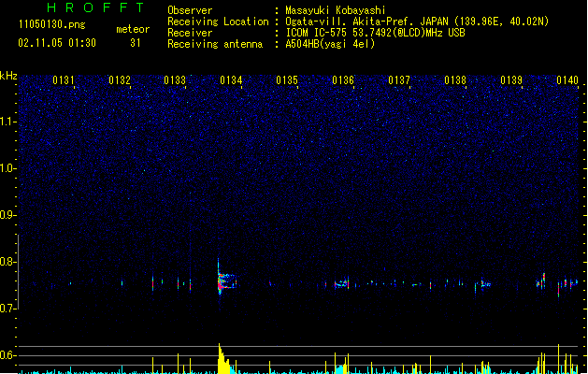Viewport: 588px width, 374px height.
Task: Click the meteor echo trace after 0136
Action: 341,283
